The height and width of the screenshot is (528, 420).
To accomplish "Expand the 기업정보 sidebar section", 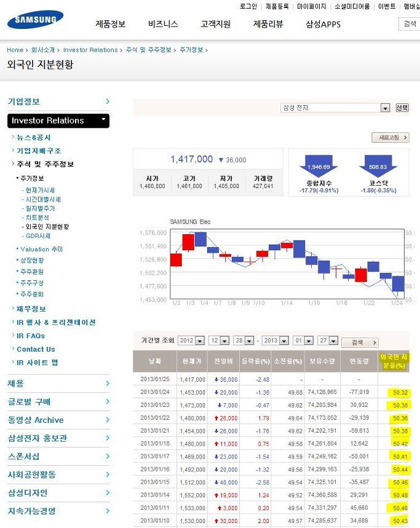I will (x=58, y=101).
